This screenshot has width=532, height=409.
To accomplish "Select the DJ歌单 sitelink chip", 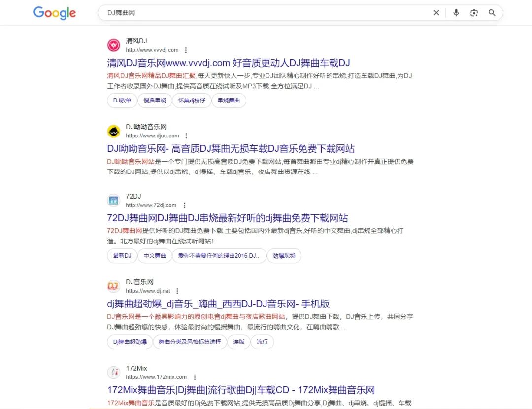I will coord(122,101).
